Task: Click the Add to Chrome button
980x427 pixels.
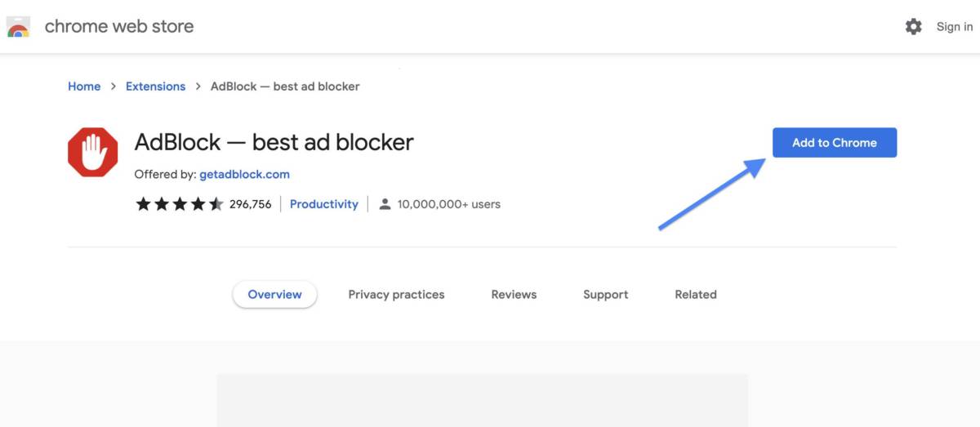Action: click(x=835, y=142)
